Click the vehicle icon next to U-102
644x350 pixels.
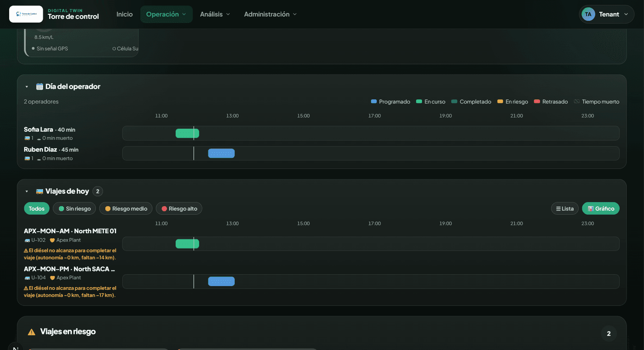(x=27, y=240)
